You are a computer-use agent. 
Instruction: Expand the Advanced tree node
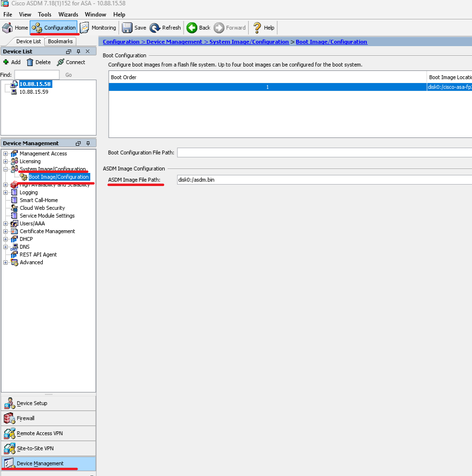pos(5,262)
